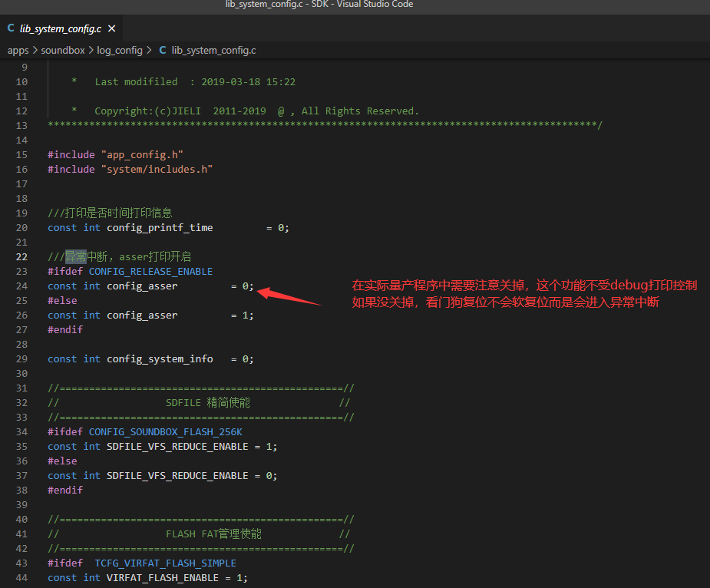Click the #endif directive on line 27
This screenshot has height=588, width=710.
65,330
